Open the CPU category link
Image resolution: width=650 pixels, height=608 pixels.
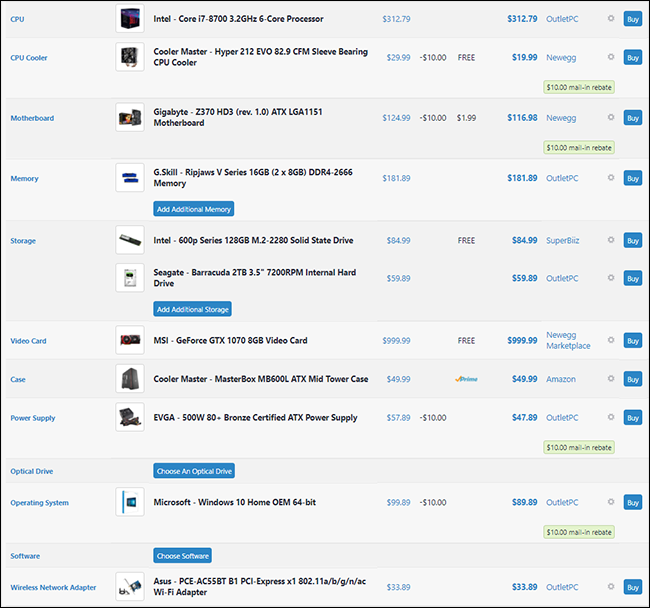click(x=17, y=19)
